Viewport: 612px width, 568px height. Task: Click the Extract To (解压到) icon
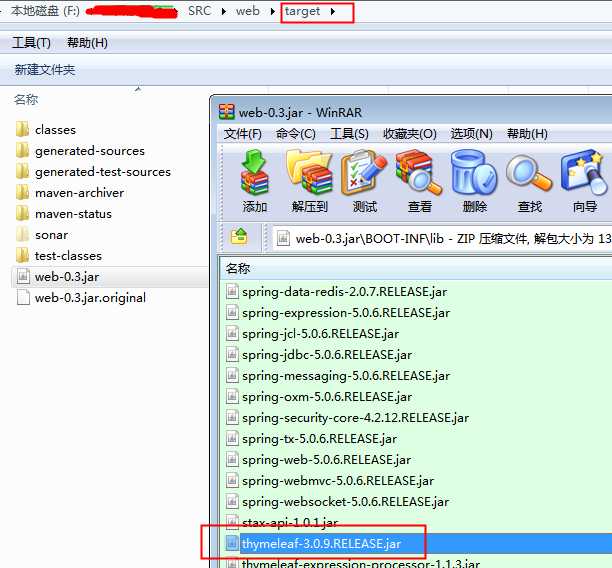(x=309, y=173)
